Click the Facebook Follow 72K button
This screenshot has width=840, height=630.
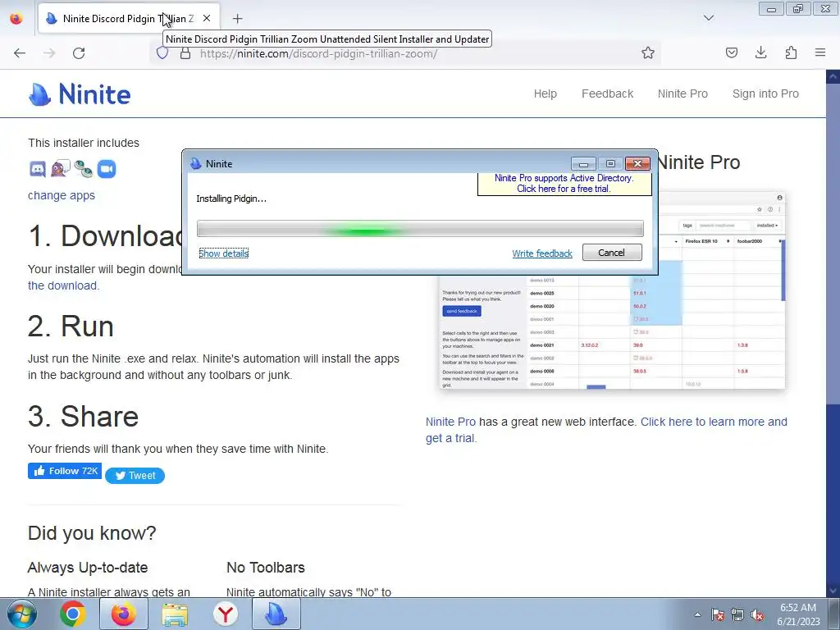(x=65, y=471)
